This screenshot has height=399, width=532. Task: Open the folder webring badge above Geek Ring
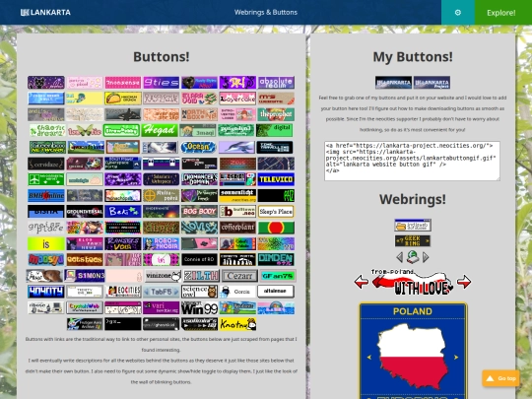413,226
